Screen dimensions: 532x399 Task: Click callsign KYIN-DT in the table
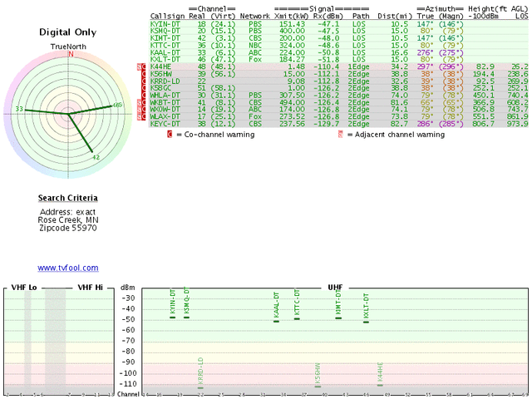pyautogui.click(x=165, y=24)
